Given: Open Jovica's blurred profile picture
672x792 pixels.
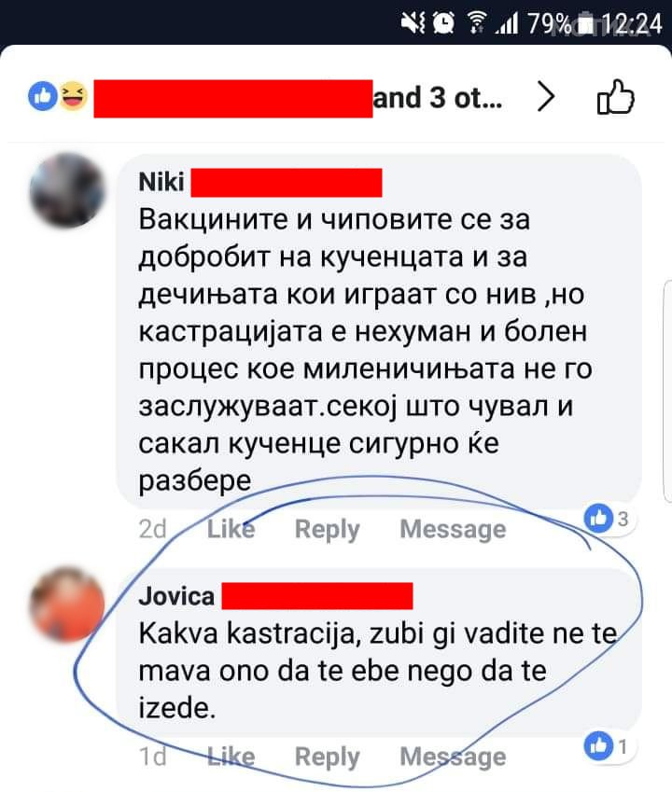Looking at the screenshot, I should [67, 604].
